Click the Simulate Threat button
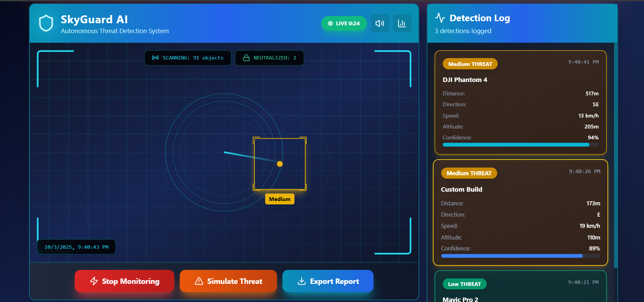 pos(228,281)
